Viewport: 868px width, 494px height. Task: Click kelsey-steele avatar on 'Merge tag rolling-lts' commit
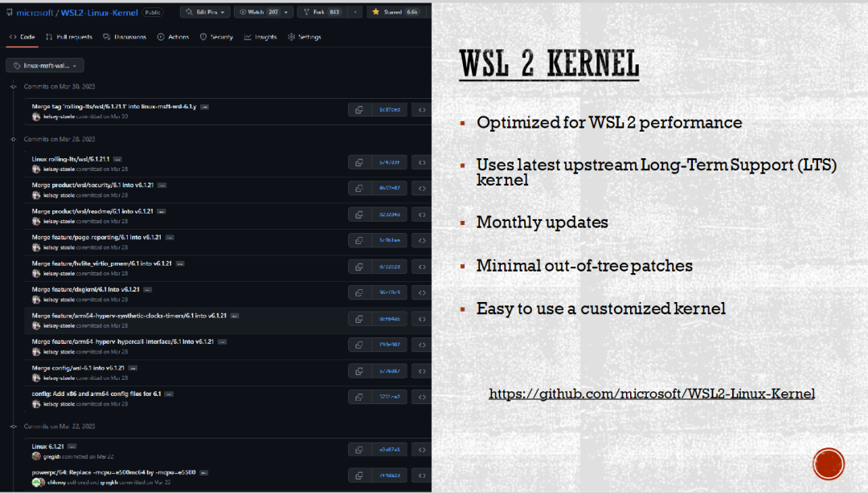[36, 116]
